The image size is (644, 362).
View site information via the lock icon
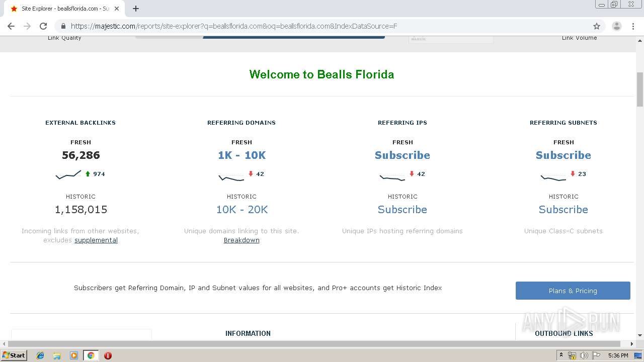(63, 26)
